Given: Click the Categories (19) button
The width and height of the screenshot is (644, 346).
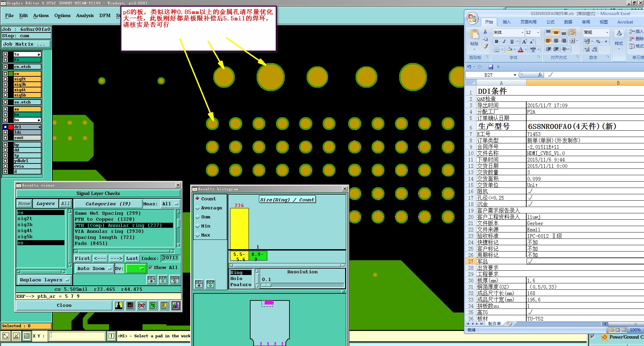Looking at the screenshot, I should 108,204.
